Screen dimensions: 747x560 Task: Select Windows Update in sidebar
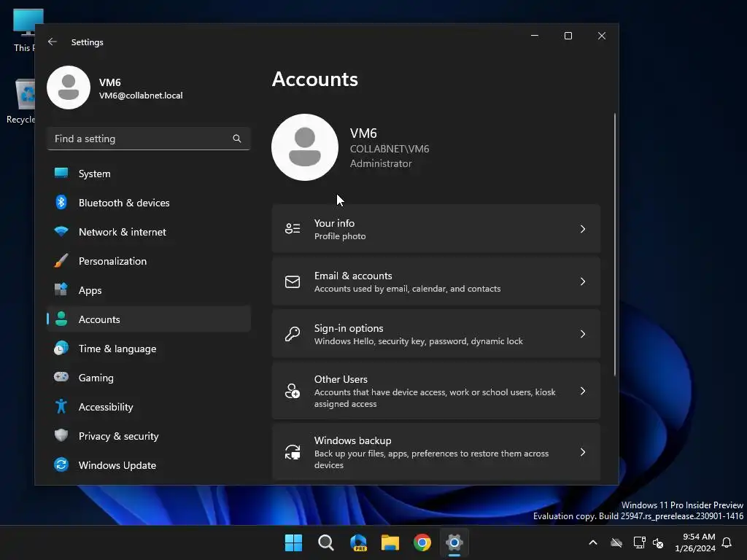pyautogui.click(x=149, y=464)
